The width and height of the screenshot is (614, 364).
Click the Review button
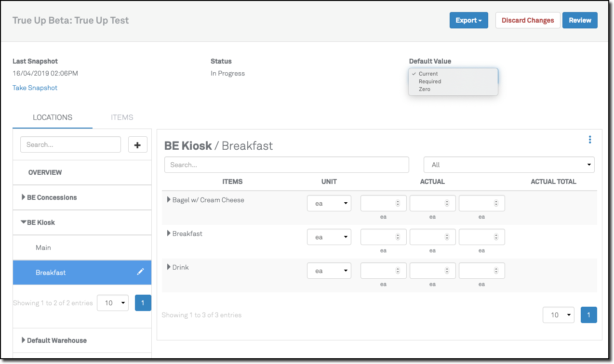tap(580, 20)
